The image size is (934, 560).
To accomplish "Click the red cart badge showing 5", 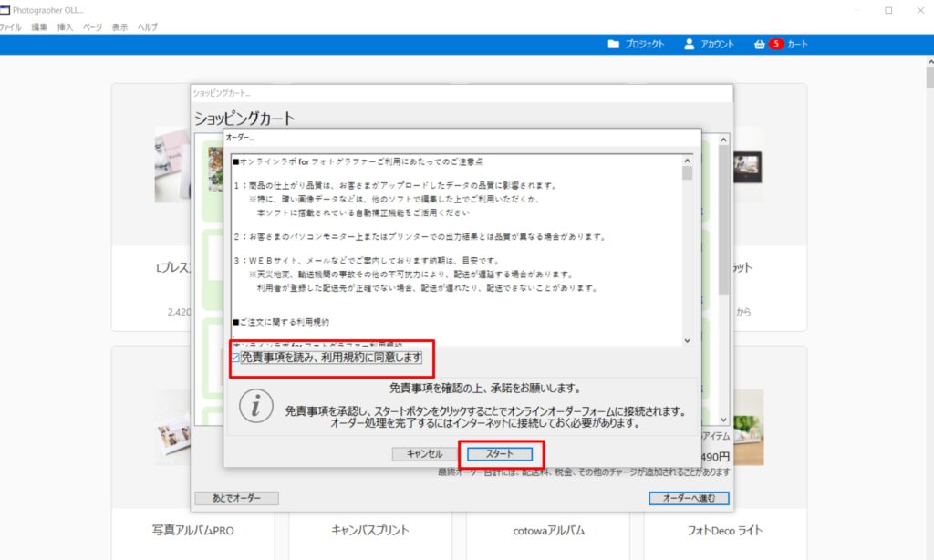I will [776, 44].
